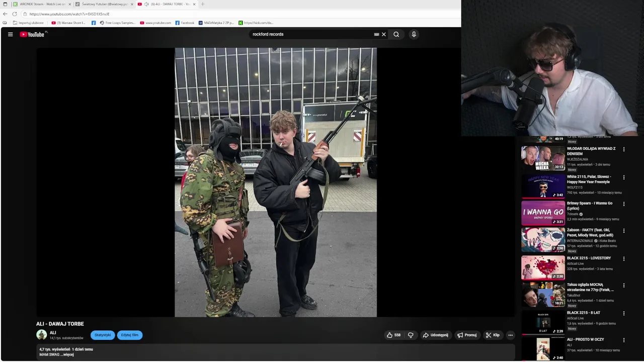Click the YouTube logo to go home

pyautogui.click(x=33, y=34)
